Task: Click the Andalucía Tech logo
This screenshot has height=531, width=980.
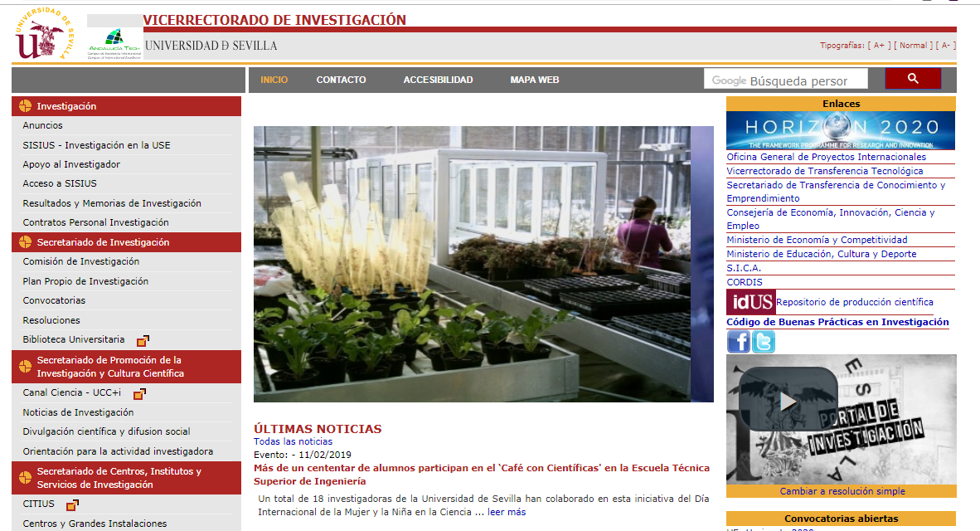Action: (115, 43)
